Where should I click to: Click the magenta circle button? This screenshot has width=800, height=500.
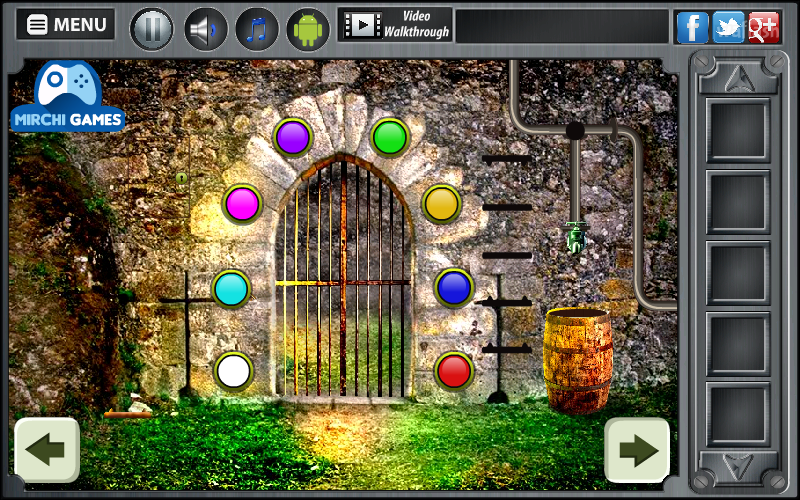pos(242,204)
